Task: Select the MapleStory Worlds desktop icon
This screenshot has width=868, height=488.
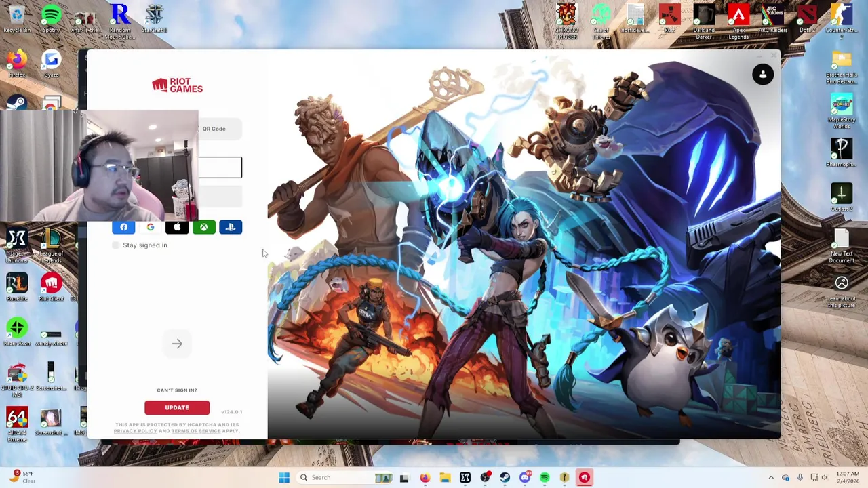Action: (x=842, y=112)
